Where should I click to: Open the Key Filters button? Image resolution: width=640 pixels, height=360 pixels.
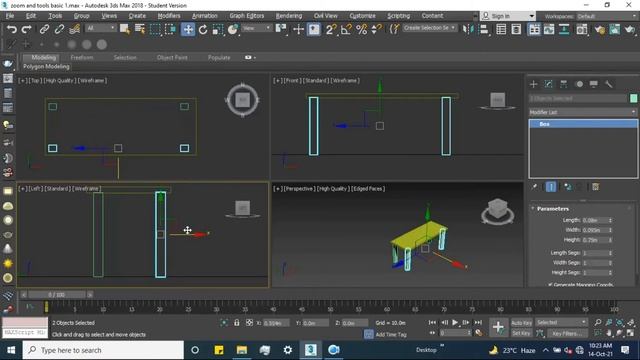pos(567,333)
